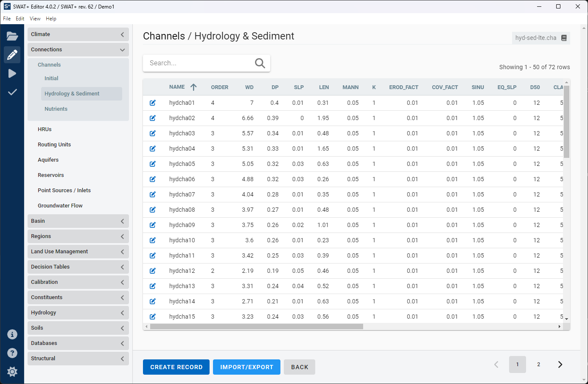Edit row hydcha14 using its edit icon

coord(153,301)
